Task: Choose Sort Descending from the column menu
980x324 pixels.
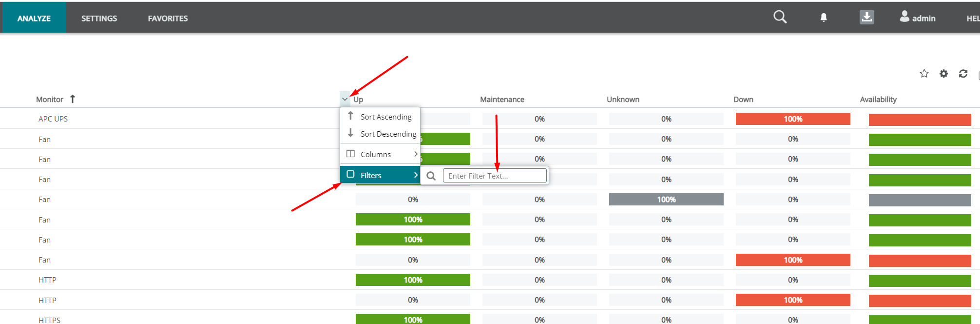Action: (380, 134)
